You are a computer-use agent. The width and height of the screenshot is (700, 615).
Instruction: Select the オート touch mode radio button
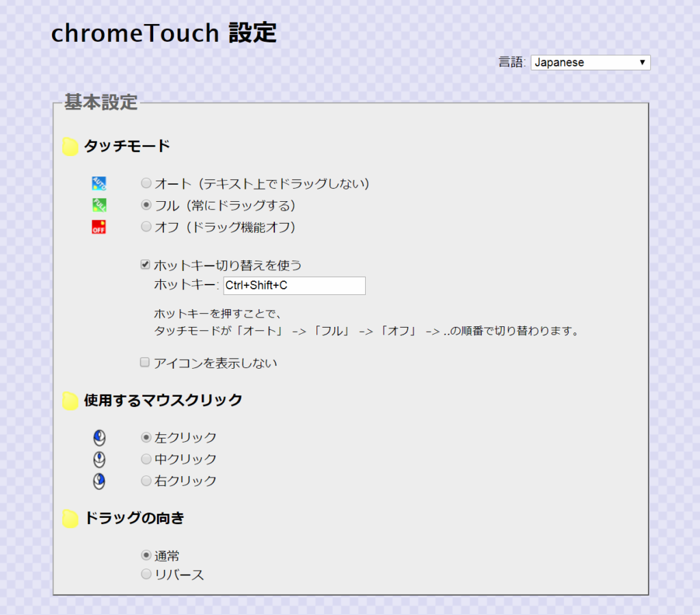146,183
